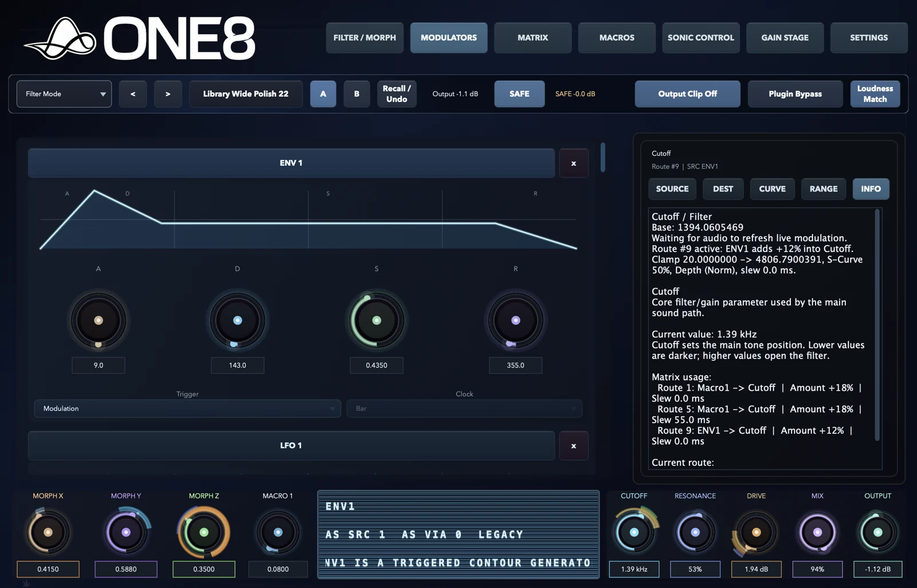Switch to the FILTER / MORPH tab

[x=365, y=38]
